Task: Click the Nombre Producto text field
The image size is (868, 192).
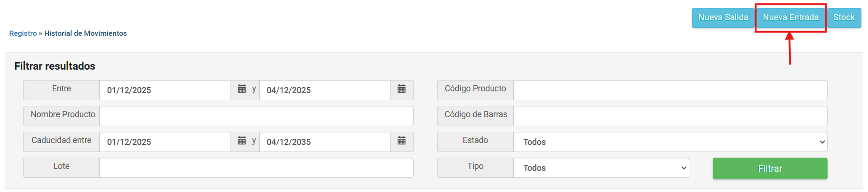Action: (256, 116)
